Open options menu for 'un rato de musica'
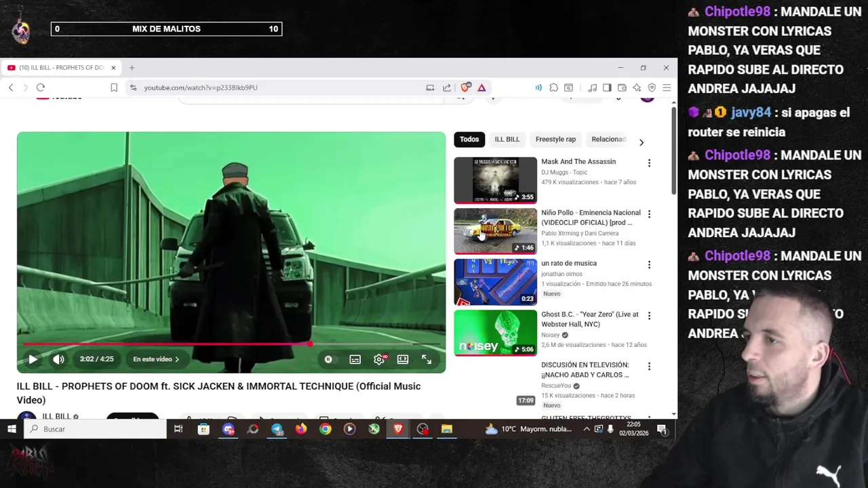868x488 pixels. (649, 264)
